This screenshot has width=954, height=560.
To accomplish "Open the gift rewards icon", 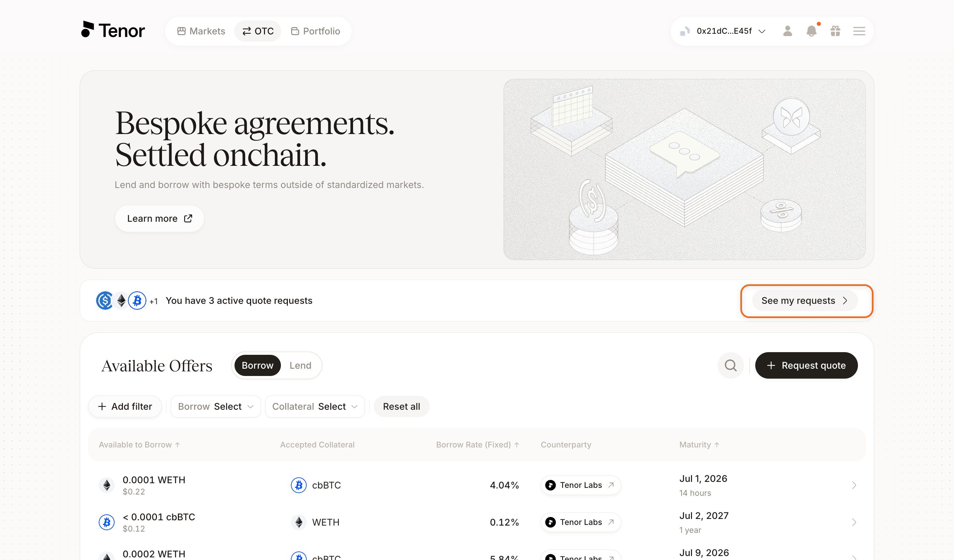I will tap(835, 31).
